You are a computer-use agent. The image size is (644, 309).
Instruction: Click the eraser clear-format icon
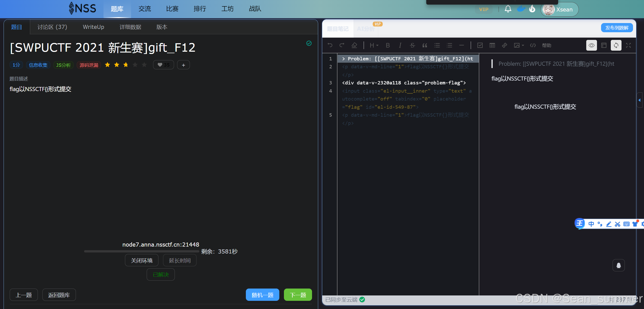click(x=354, y=45)
